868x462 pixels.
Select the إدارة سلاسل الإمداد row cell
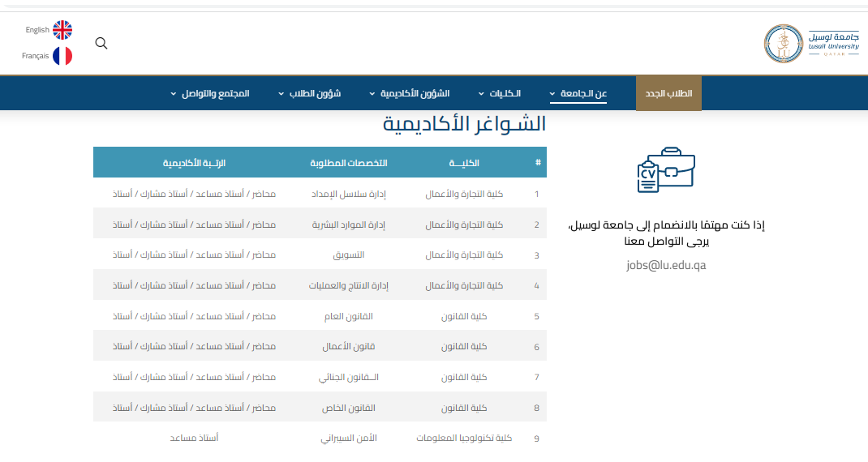(349, 195)
